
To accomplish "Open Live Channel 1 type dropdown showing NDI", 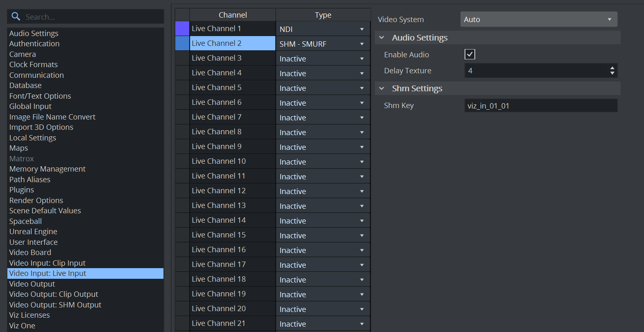I will 322,29.
